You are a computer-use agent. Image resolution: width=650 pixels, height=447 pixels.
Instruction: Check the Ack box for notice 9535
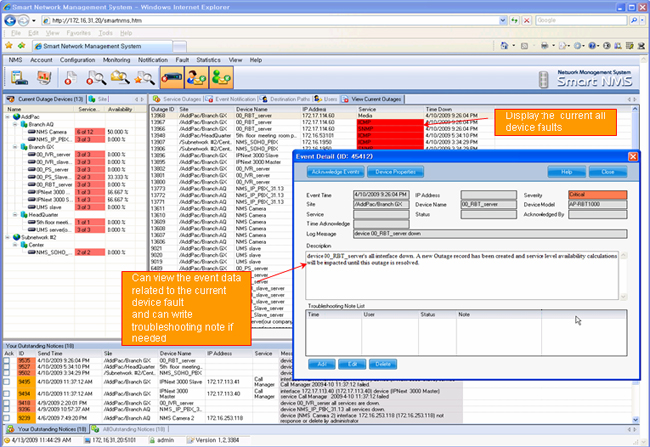point(8,360)
